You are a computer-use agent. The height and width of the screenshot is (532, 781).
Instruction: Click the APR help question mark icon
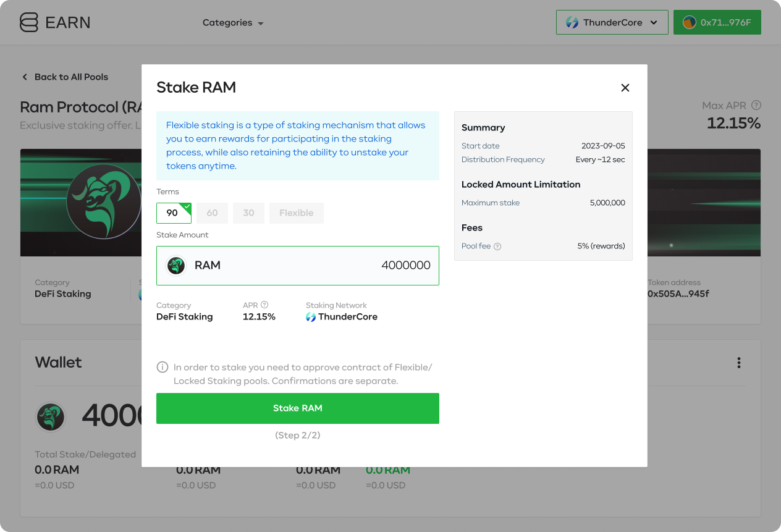264,305
